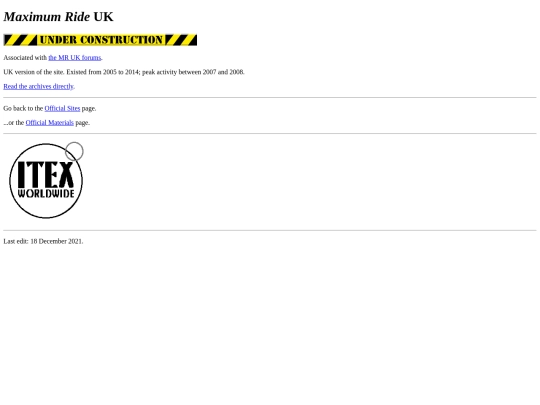The width and height of the screenshot is (540, 405).
Task: Click the UK version description paragraph
Action: 124,72
